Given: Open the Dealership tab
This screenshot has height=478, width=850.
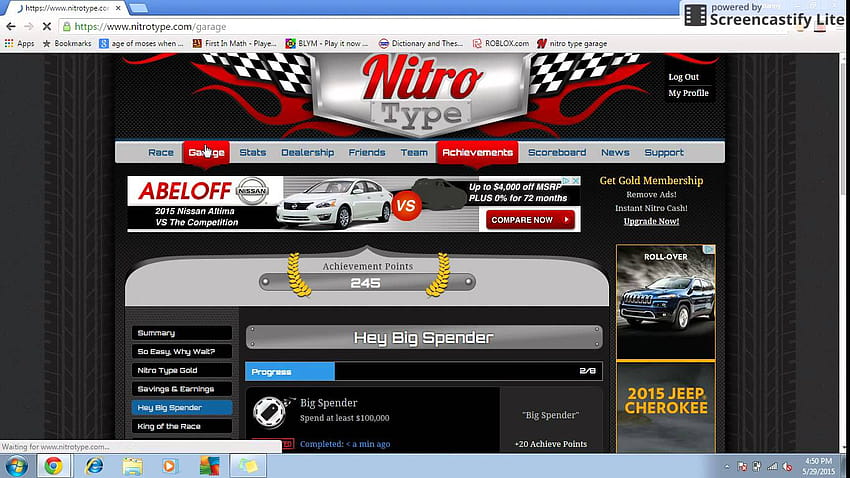Looking at the screenshot, I should (307, 152).
